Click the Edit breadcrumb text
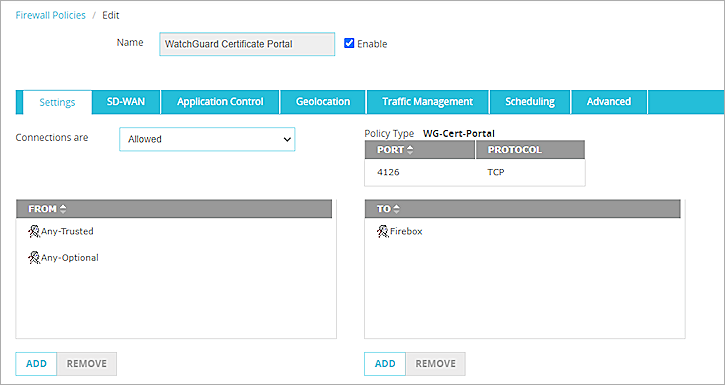Viewport: 725px width, 385px height. (111, 15)
